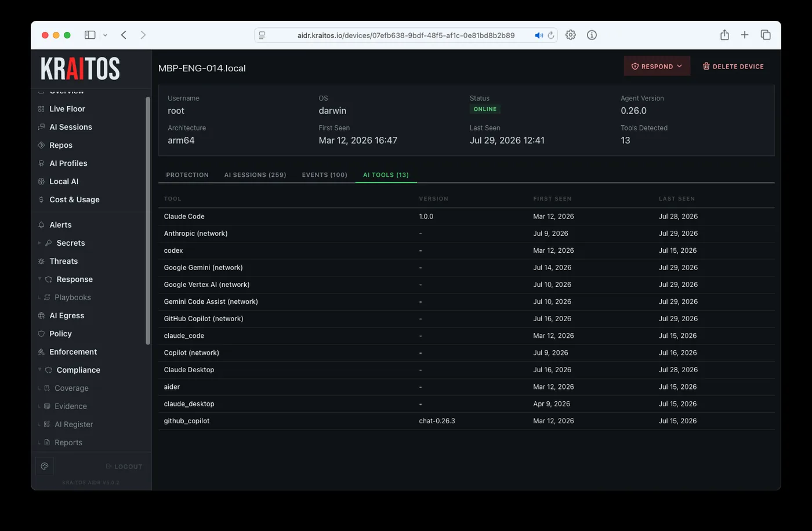Click Safari share icon

(724, 35)
